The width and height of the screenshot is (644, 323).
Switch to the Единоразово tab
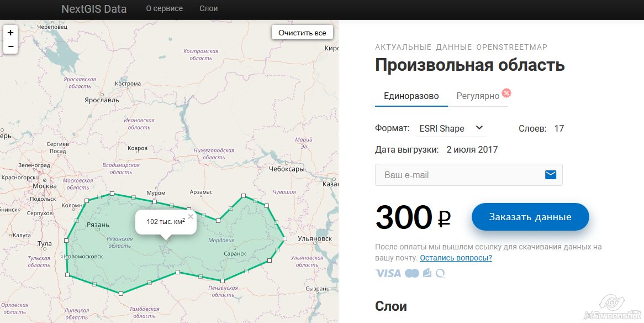411,96
